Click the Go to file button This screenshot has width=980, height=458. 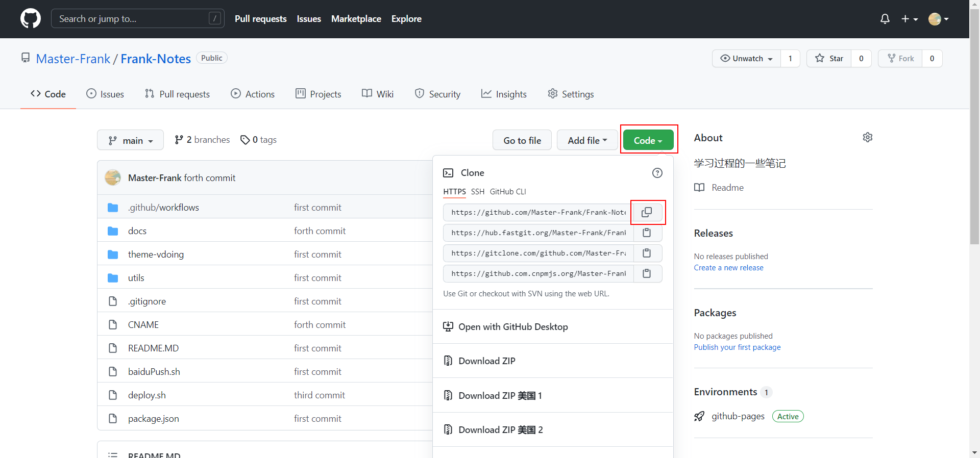tap(522, 140)
